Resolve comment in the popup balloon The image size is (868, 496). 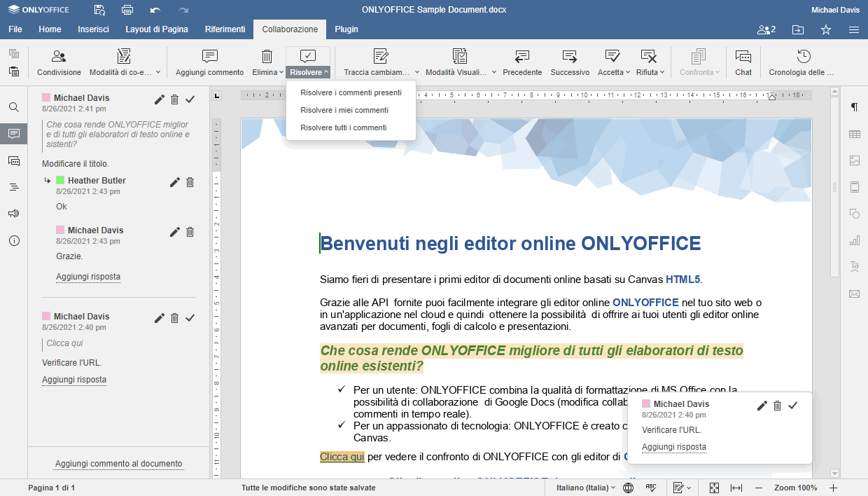pyautogui.click(x=792, y=406)
